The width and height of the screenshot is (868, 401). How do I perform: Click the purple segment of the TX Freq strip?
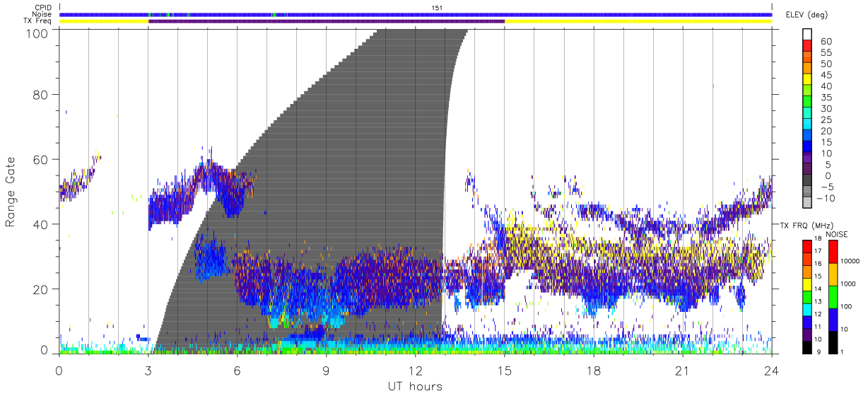327,21
